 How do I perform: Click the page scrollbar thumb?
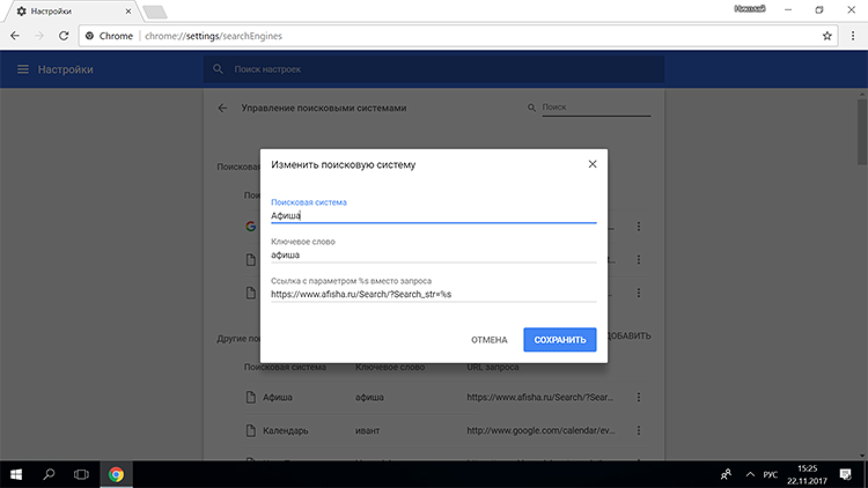click(862, 132)
